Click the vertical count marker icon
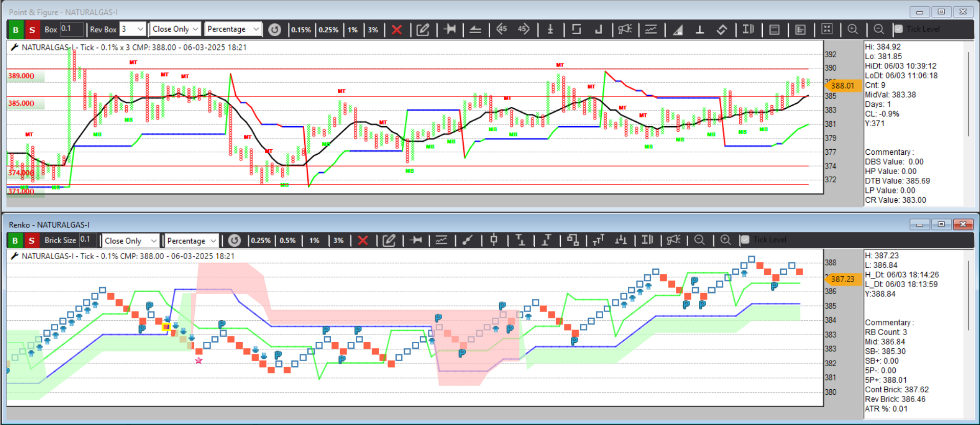The width and height of the screenshot is (980, 425). pyautogui.click(x=551, y=29)
